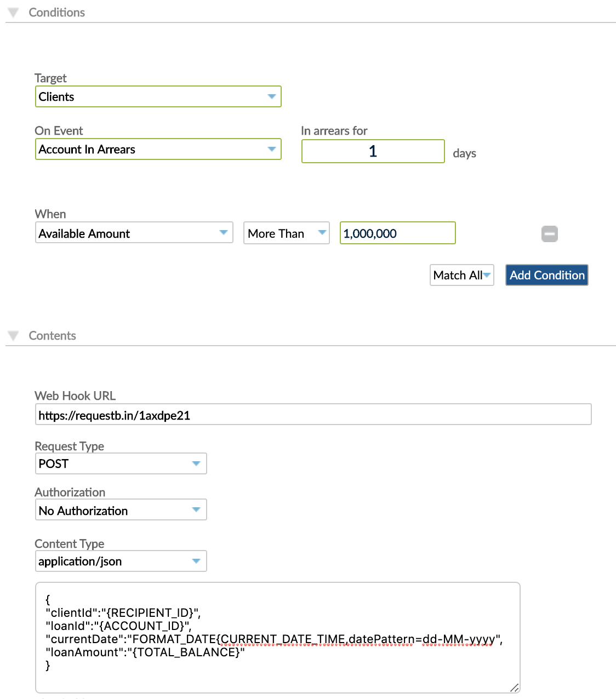Click the Request Type dropdown arrow icon
This screenshot has width=616, height=699.
[196, 463]
